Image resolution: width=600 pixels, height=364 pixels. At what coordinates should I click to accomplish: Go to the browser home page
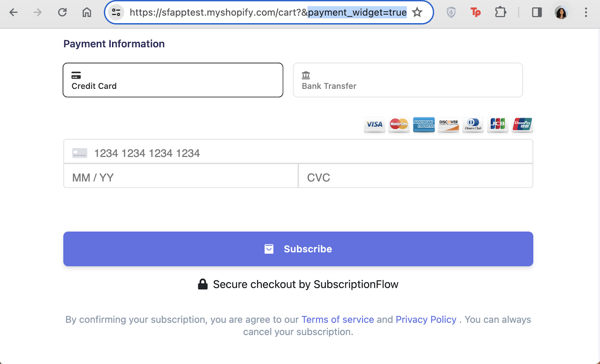click(87, 12)
